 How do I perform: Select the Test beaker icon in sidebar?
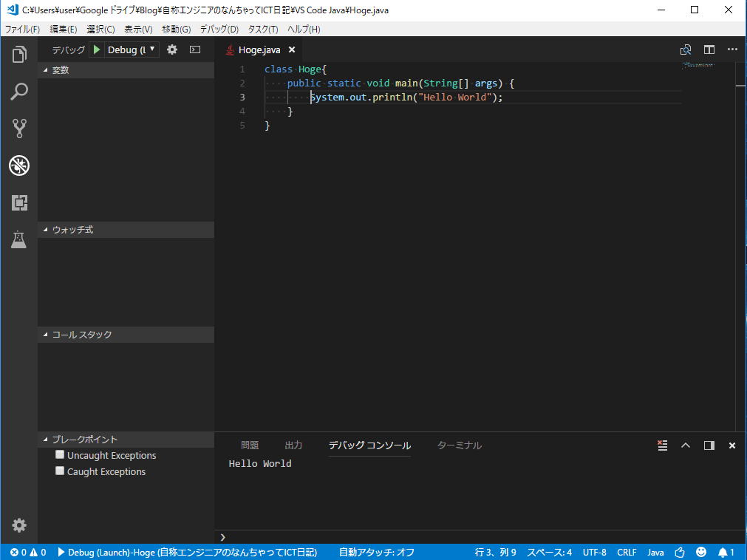(x=18, y=239)
